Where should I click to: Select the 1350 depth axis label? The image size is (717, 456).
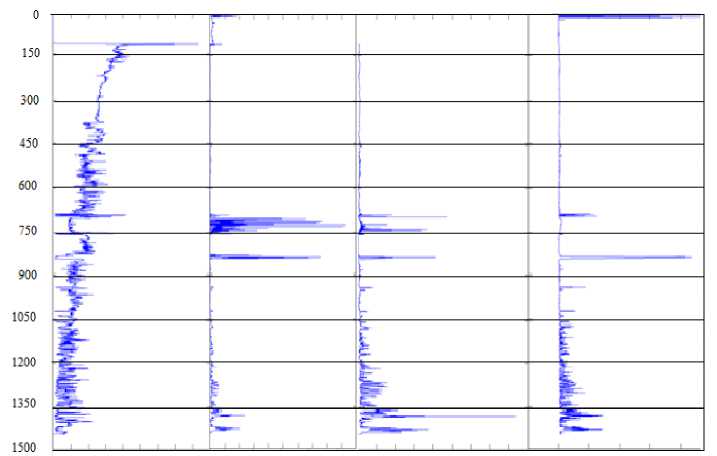[x=24, y=403]
